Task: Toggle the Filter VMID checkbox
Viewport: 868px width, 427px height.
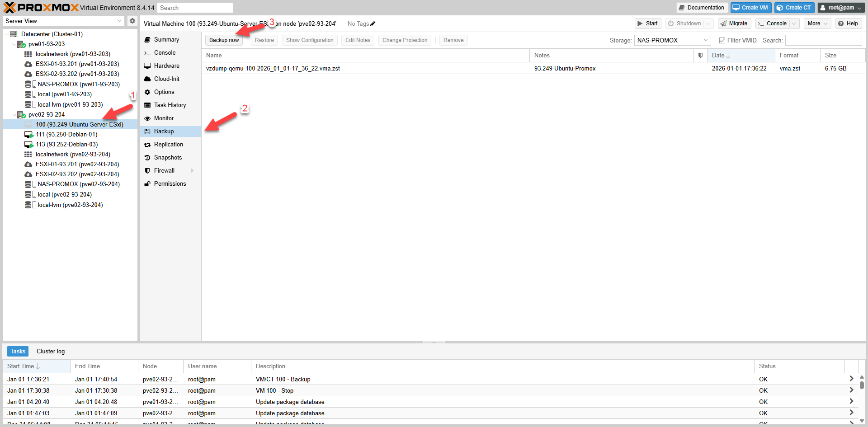Action: (722, 40)
